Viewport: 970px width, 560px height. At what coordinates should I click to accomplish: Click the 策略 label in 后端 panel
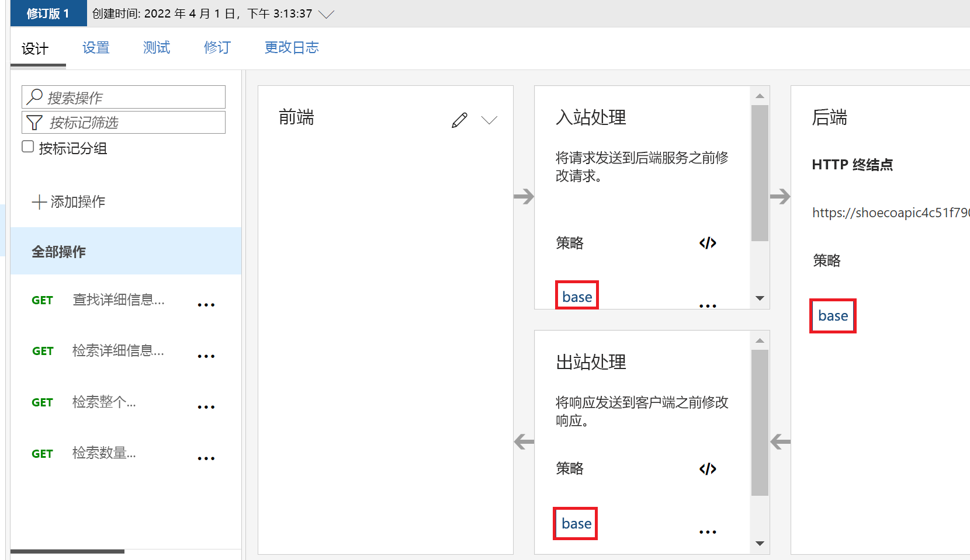pyautogui.click(x=827, y=260)
